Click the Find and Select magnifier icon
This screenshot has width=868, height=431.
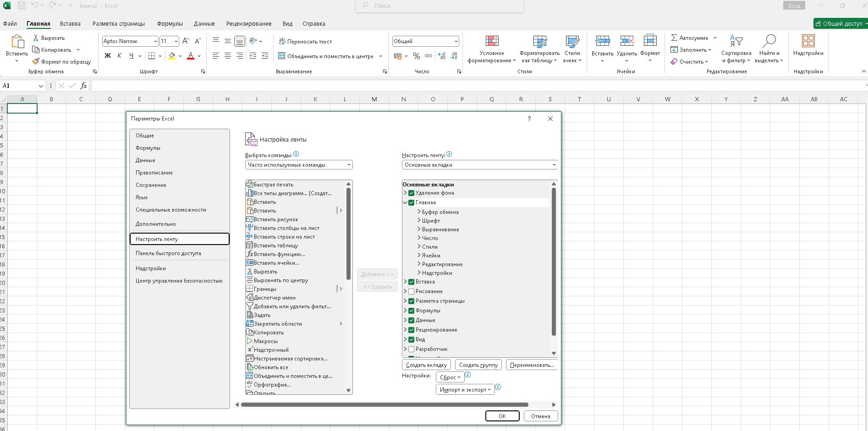pos(769,41)
